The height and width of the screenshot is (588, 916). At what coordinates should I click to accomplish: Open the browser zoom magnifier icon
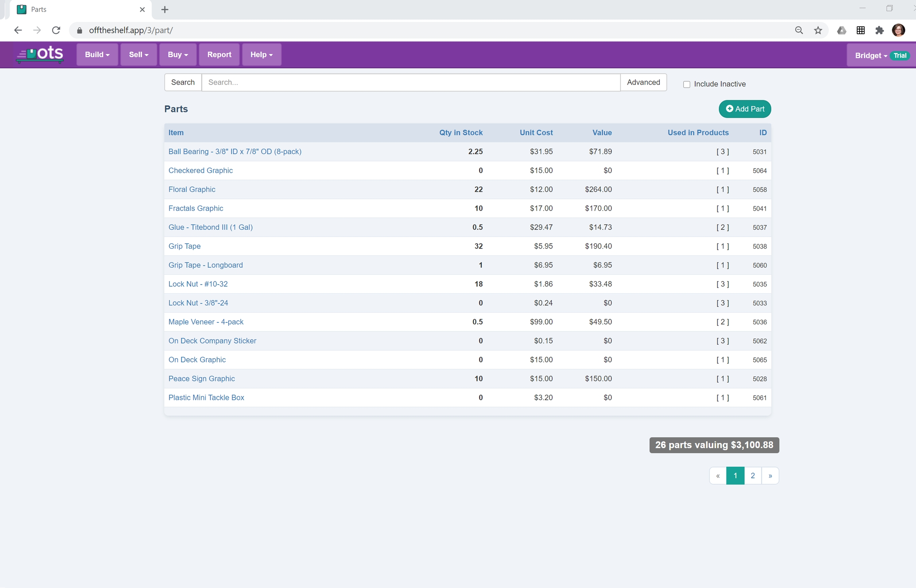click(799, 30)
